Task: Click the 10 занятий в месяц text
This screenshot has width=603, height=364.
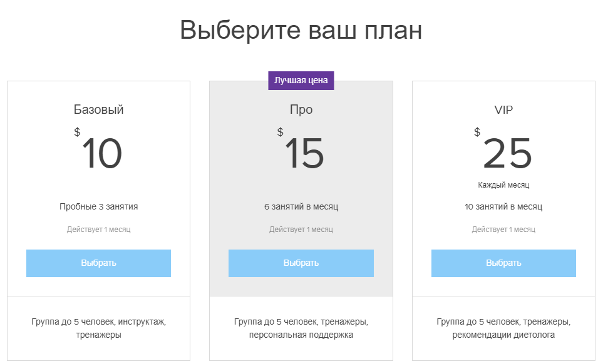Action: (503, 206)
